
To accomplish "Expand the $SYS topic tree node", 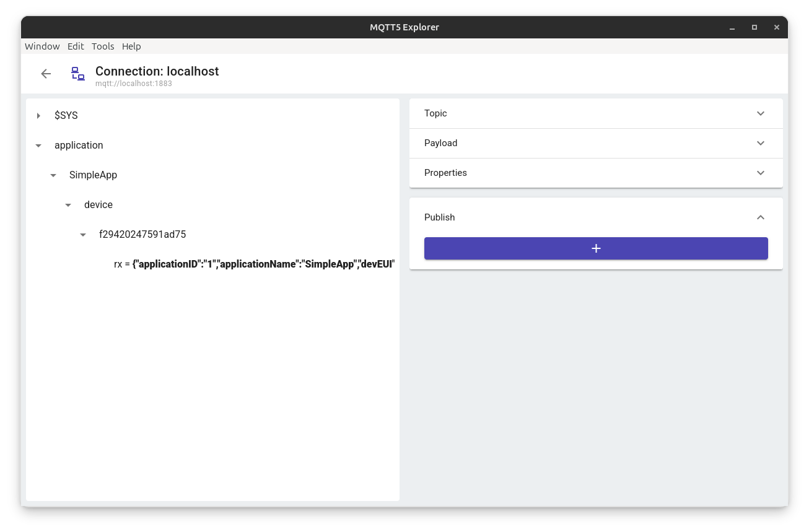I will (x=38, y=116).
